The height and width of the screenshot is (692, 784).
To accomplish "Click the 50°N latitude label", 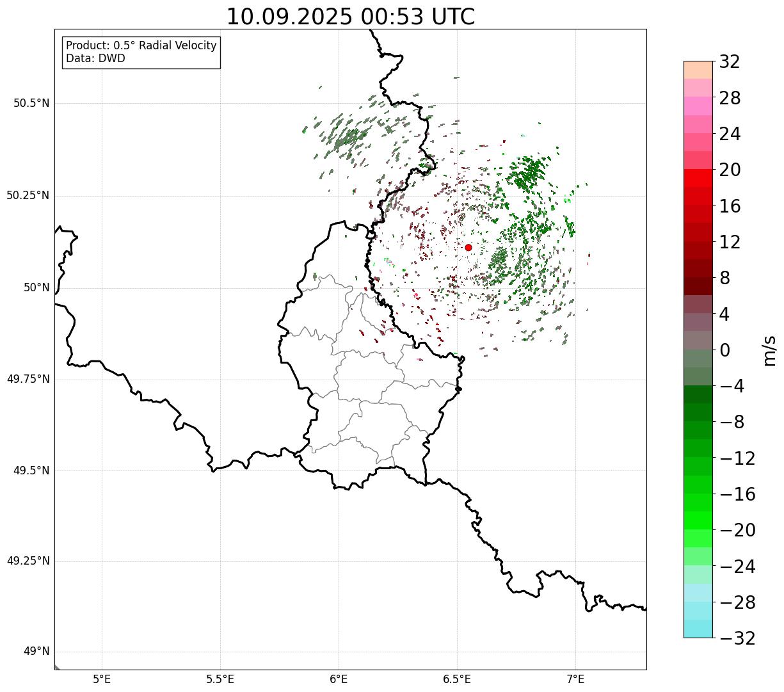I will pyautogui.click(x=36, y=288).
